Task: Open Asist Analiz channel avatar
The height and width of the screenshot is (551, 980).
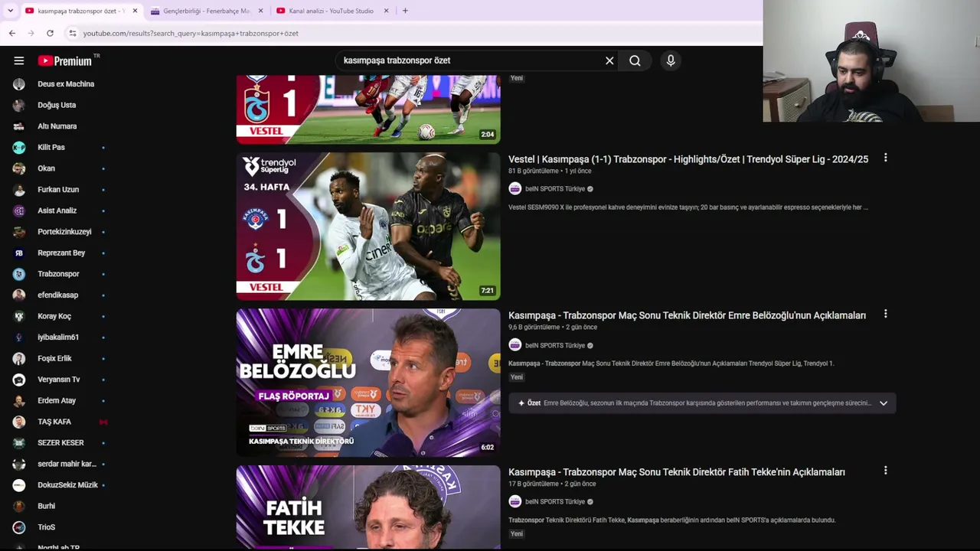Action: tap(19, 210)
